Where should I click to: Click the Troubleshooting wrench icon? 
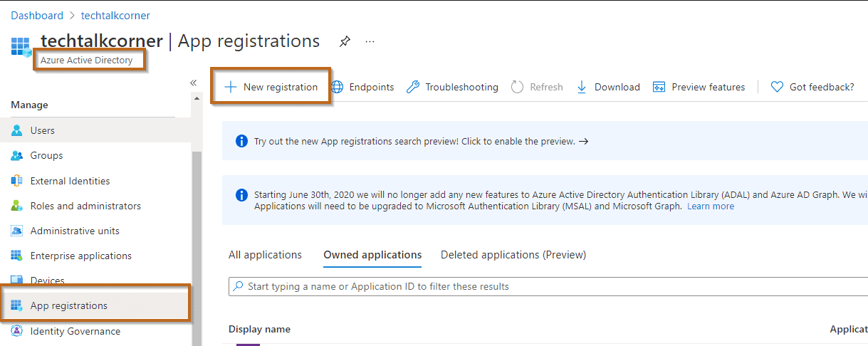(x=413, y=87)
